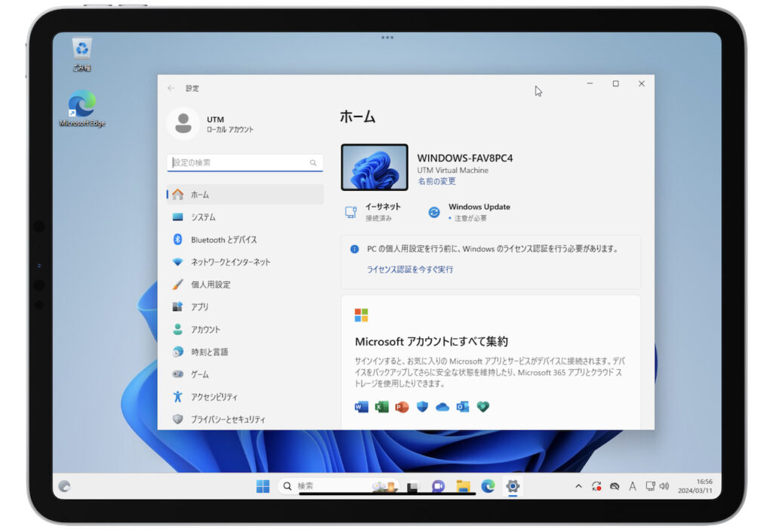This screenshot has height=532, width=773.
Task: Click 名前の変更 to rename the PC
Action: tap(438, 182)
